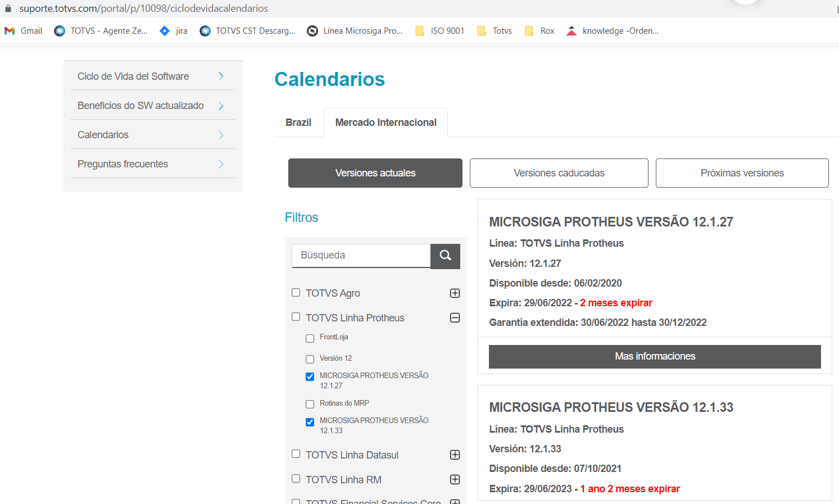Open Beneficios do SW actualizado menu item
Image resolution: width=839 pixels, height=504 pixels.
[x=140, y=106]
